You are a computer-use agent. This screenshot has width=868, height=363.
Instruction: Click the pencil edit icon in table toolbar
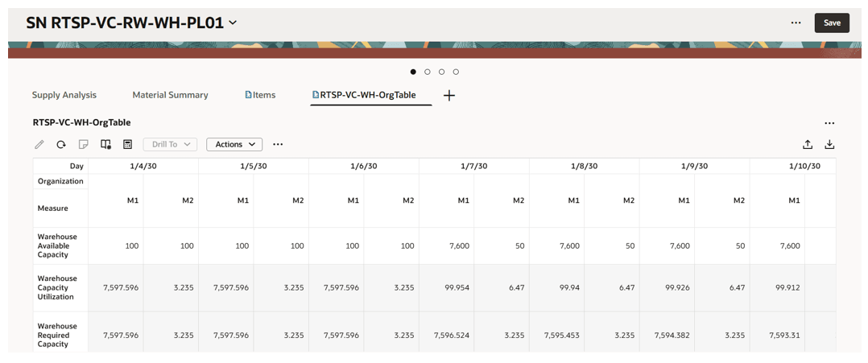(x=39, y=144)
